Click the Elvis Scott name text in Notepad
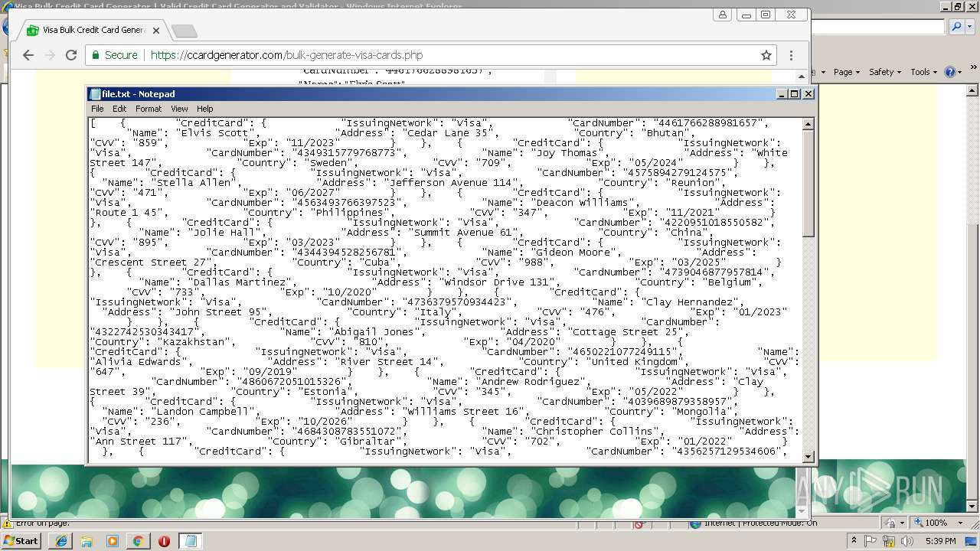Image resolution: width=980 pixels, height=551 pixels. point(207,132)
